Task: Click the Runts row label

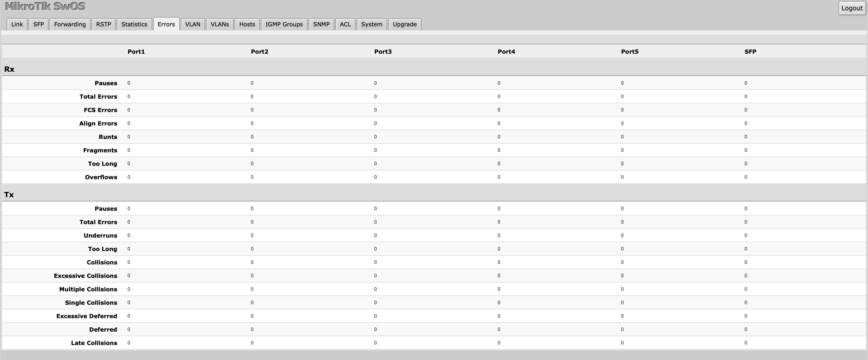Action: [x=108, y=137]
